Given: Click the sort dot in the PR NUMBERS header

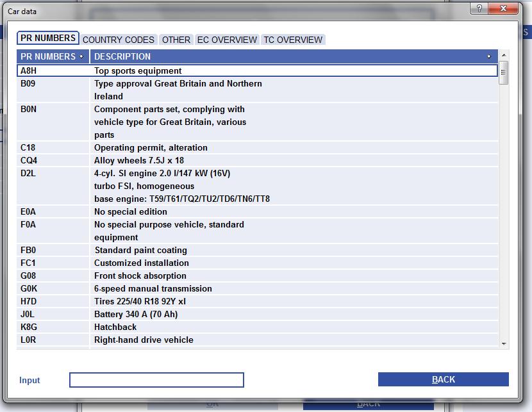Looking at the screenshot, I should (81, 56).
